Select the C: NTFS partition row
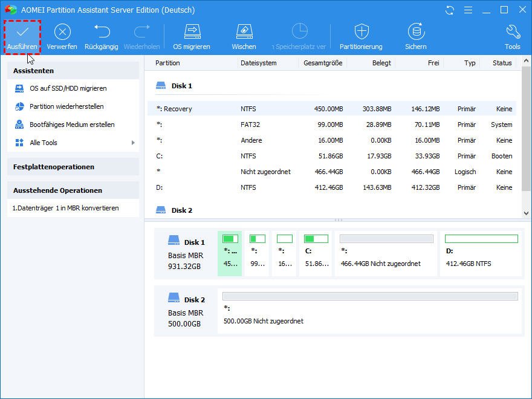 coord(332,156)
